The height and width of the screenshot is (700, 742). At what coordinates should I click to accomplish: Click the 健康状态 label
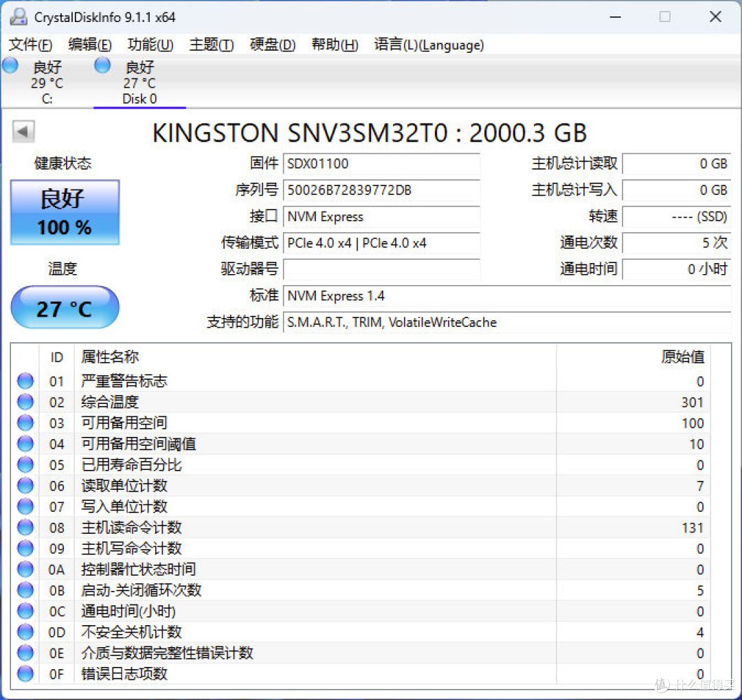[63, 163]
